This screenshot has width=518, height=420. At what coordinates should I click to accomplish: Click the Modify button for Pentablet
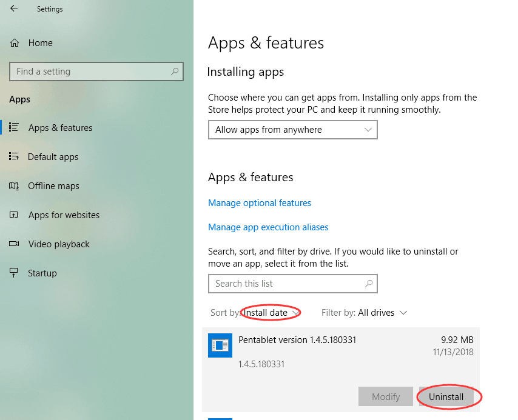coord(386,396)
